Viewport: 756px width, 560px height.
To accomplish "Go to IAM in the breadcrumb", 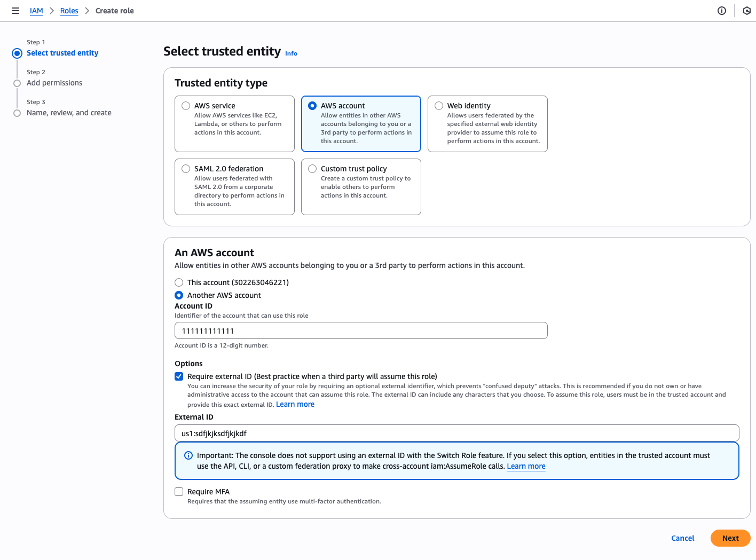I will point(36,11).
